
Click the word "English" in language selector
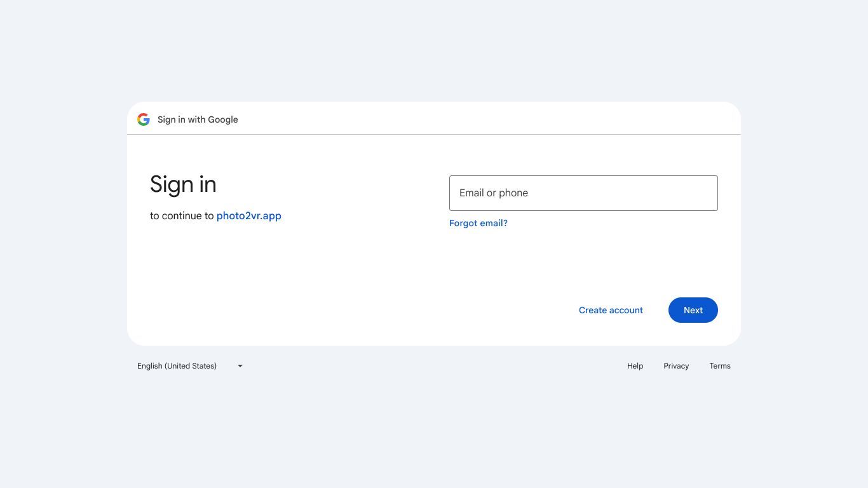(149, 366)
